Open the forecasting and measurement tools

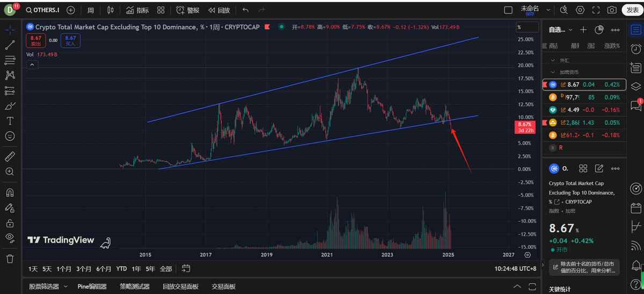coord(10,90)
